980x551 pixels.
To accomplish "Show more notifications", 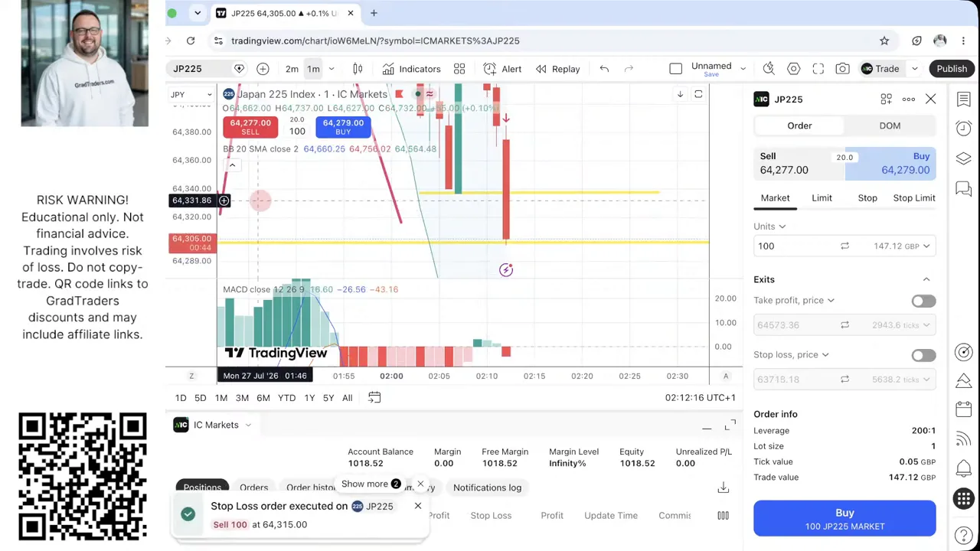I will coord(371,484).
